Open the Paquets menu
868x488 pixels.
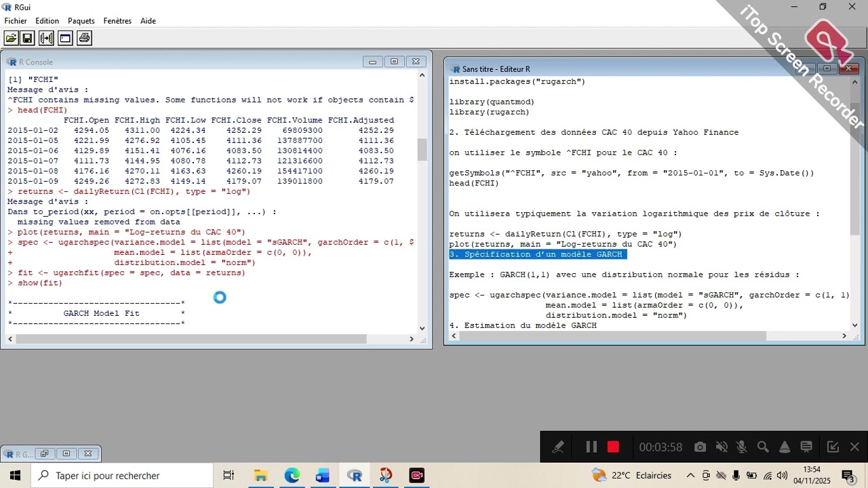(x=81, y=21)
